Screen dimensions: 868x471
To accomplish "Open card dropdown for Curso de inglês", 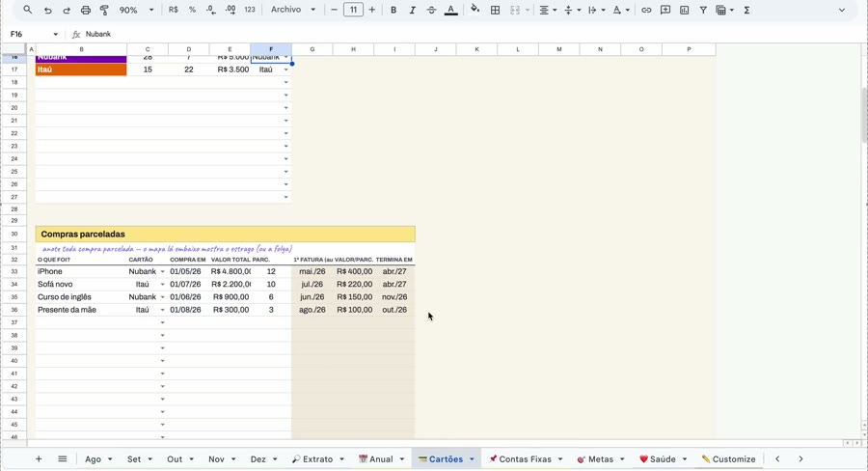I will pos(163,297).
